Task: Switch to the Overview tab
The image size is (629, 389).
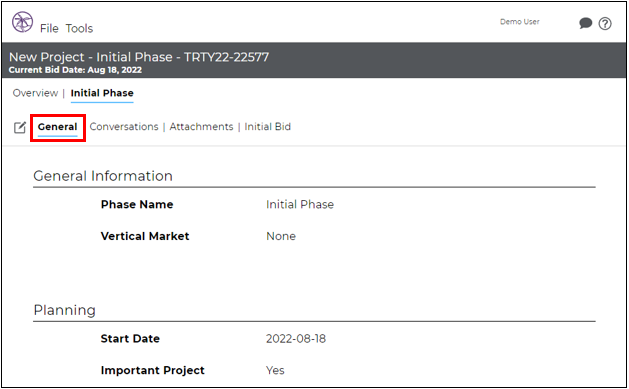Action: tap(35, 93)
